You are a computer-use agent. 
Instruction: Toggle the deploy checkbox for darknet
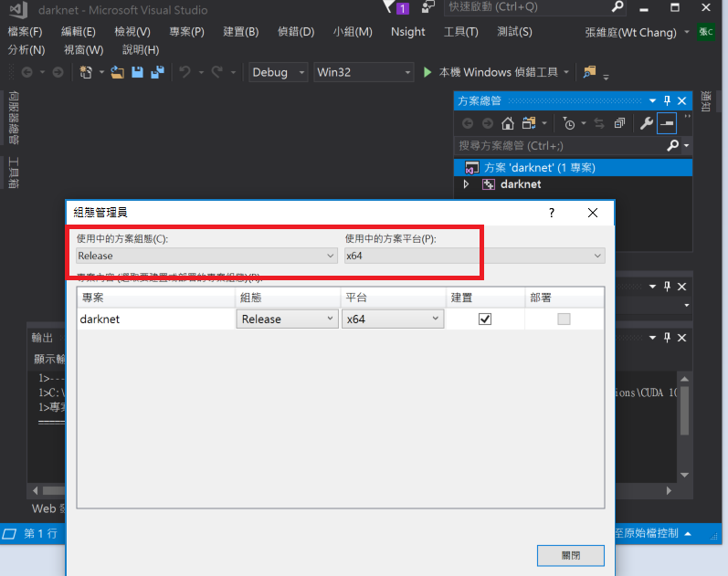564,319
